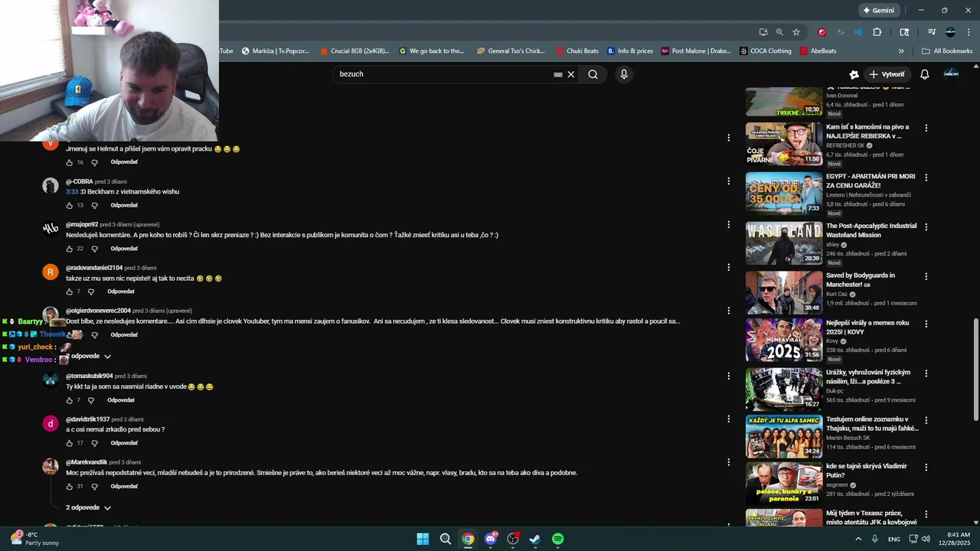Open Markíza Tv.Popcorn bookmark

(x=276, y=51)
